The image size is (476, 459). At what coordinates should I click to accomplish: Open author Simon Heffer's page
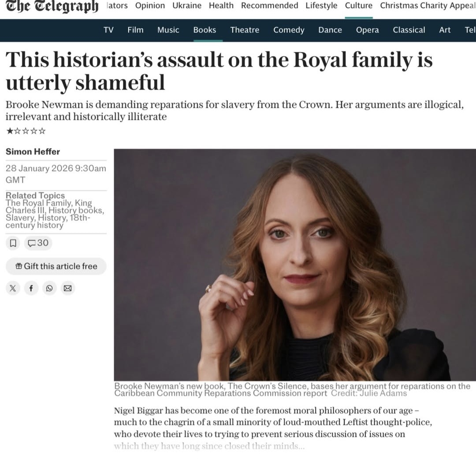[x=33, y=152]
